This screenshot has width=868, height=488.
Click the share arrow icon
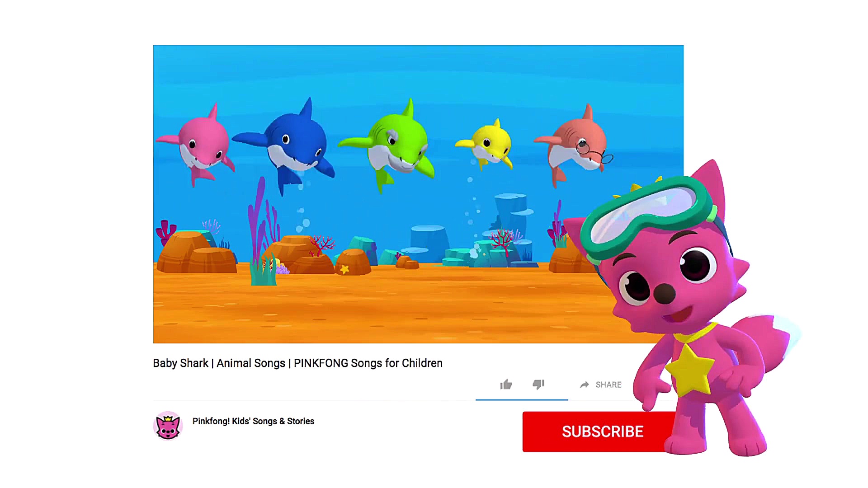tap(585, 385)
